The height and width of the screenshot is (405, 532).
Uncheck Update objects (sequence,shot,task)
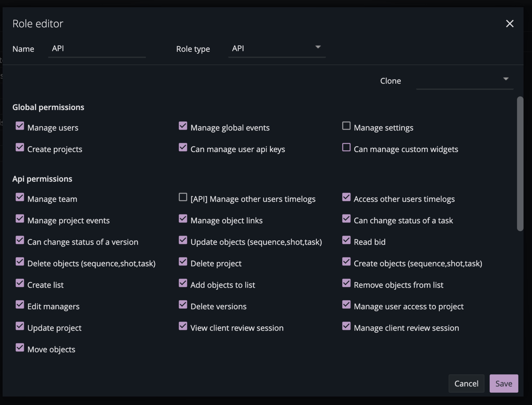click(183, 240)
